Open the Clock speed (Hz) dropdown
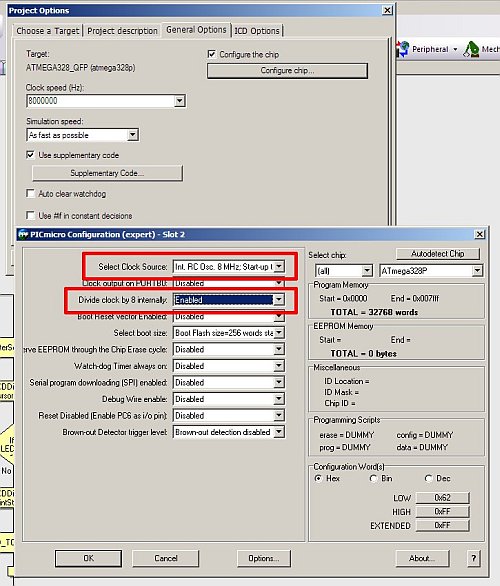This screenshot has height=586, width=500. [179, 101]
